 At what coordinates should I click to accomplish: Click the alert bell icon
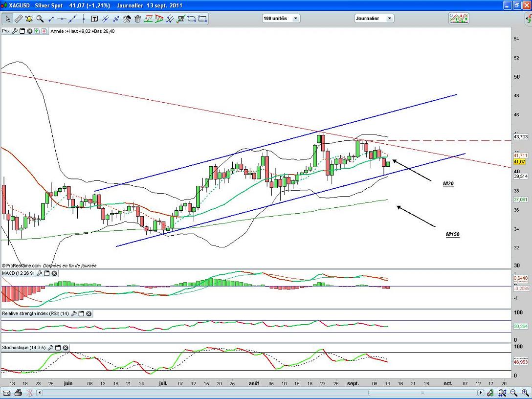click(29, 19)
